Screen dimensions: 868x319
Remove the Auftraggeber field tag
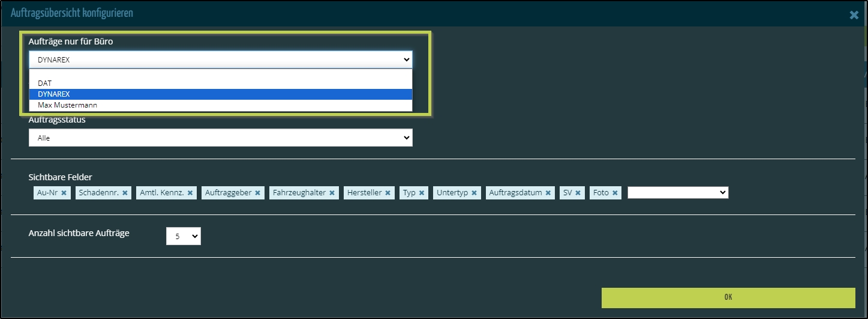point(258,193)
